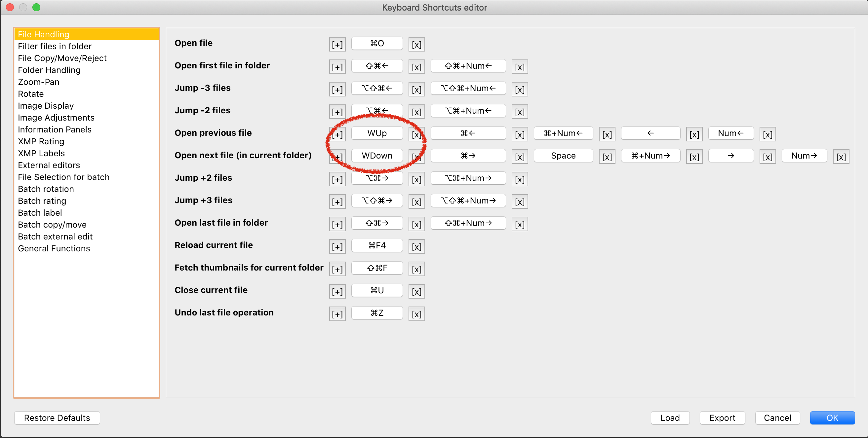Delete the ⌘Z shortcut with [x]
The image size is (868, 438).
(416, 314)
